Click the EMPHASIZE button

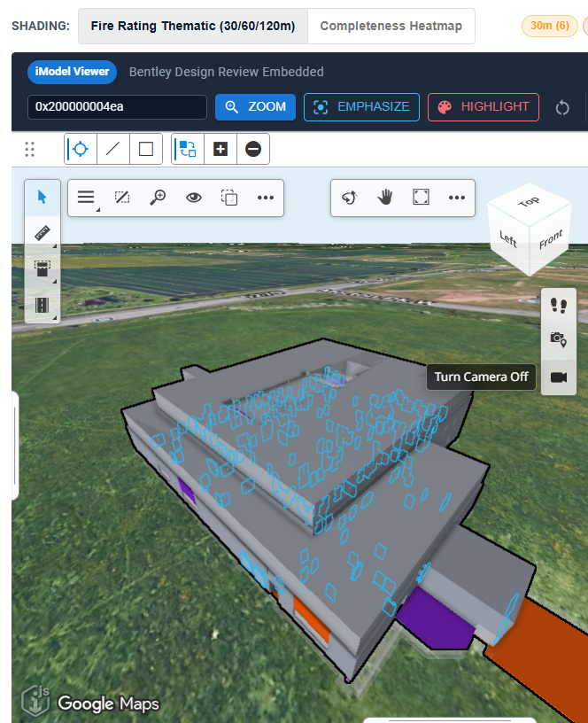tap(361, 107)
